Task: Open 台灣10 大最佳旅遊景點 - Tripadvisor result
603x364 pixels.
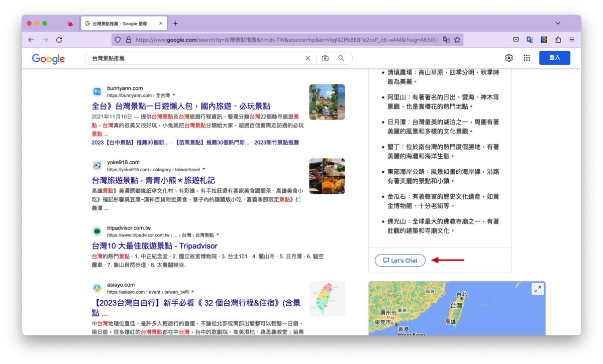Action: pos(155,246)
